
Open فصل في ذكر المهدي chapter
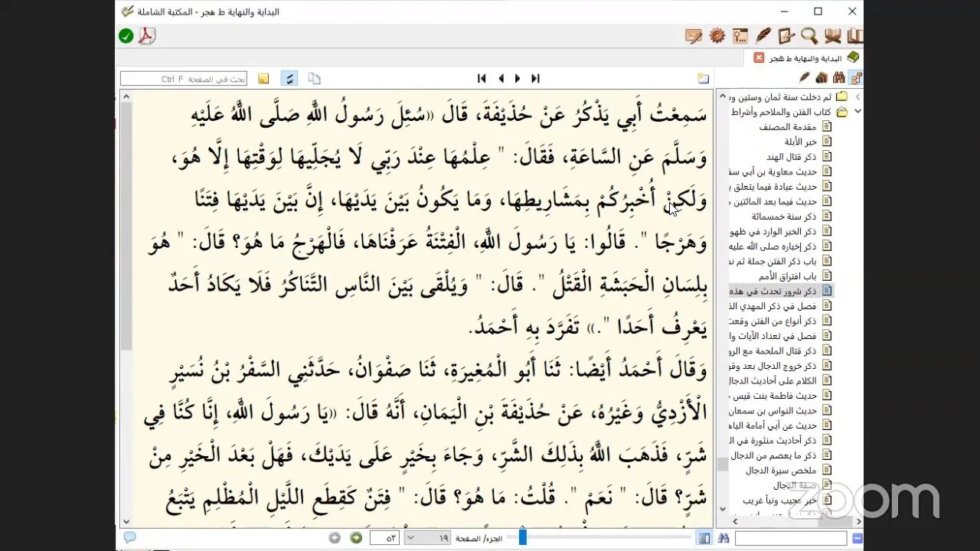tap(773, 305)
